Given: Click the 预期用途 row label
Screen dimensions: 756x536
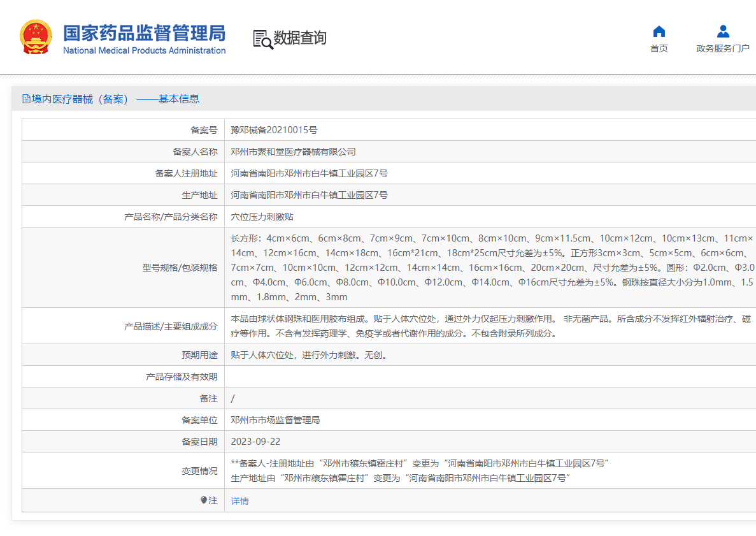Looking at the screenshot, I should tap(199, 355).
